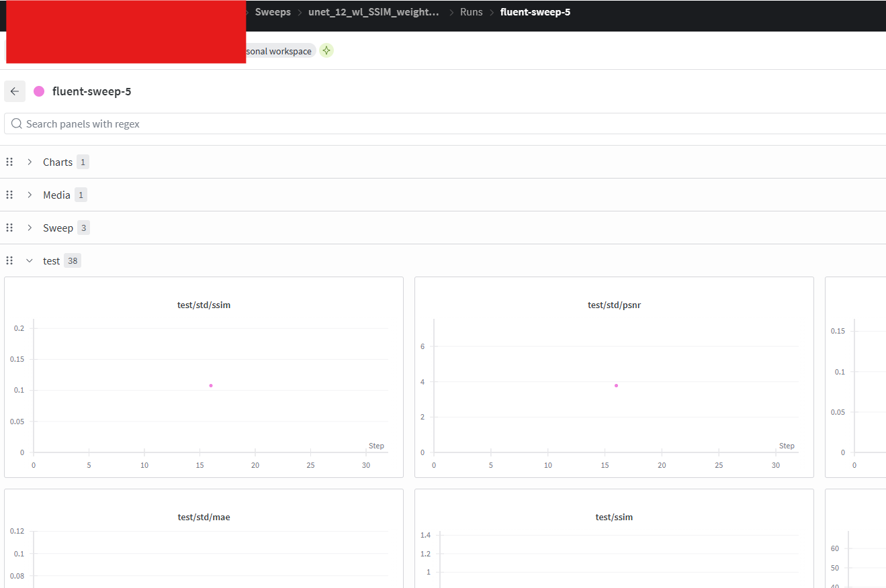The width and height of the screenshot is (886, 588).
Task: Click the back arrow beside fluent-sweep-5
Action: pyautogui.click(x=15, y=91)
